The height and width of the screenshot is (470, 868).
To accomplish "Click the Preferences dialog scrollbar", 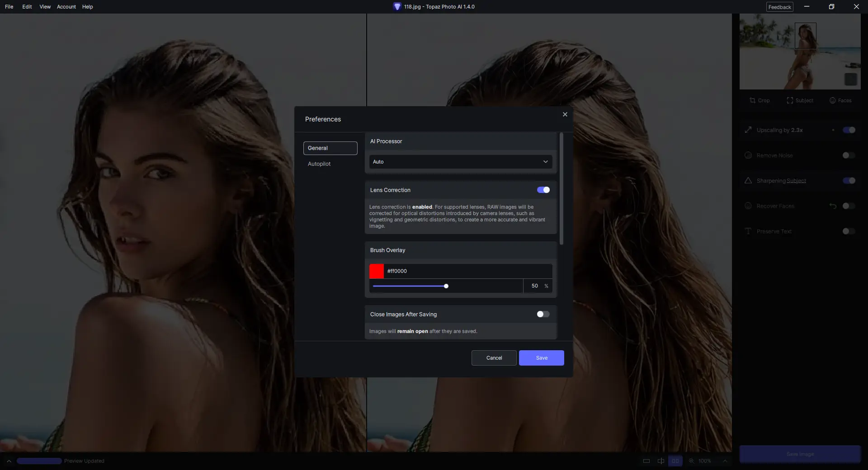I will 561,188.
